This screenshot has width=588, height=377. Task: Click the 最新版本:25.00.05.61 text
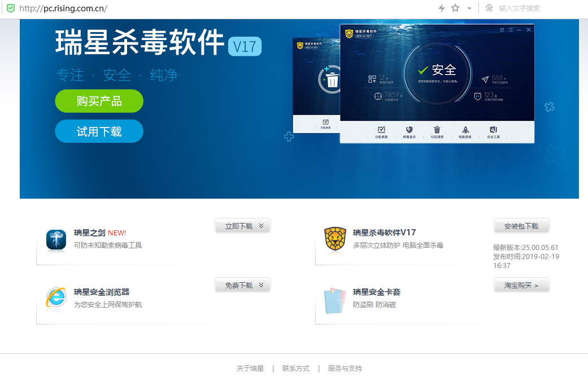coord(525,247)
